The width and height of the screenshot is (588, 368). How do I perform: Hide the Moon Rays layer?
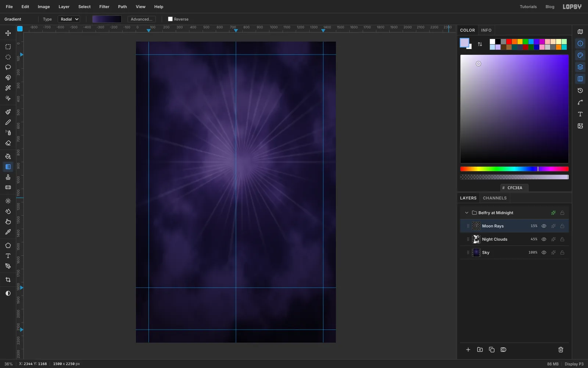(x=544, y=226)
